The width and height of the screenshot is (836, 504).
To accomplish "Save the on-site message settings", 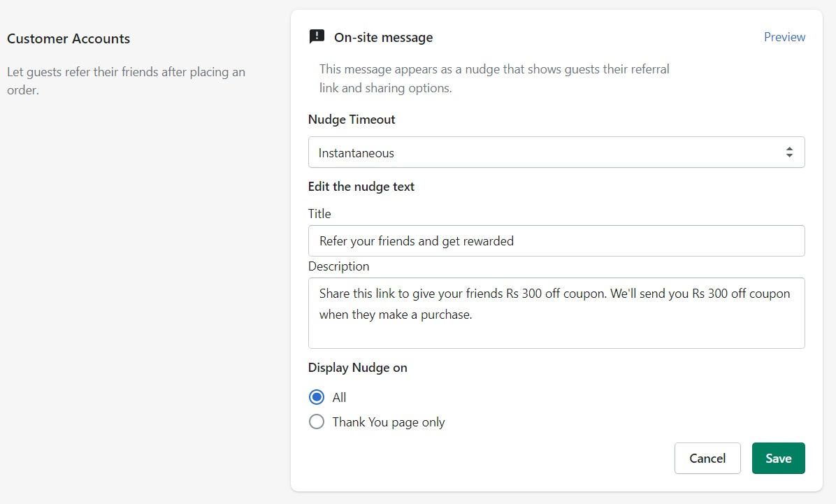I will click(778, 459).
